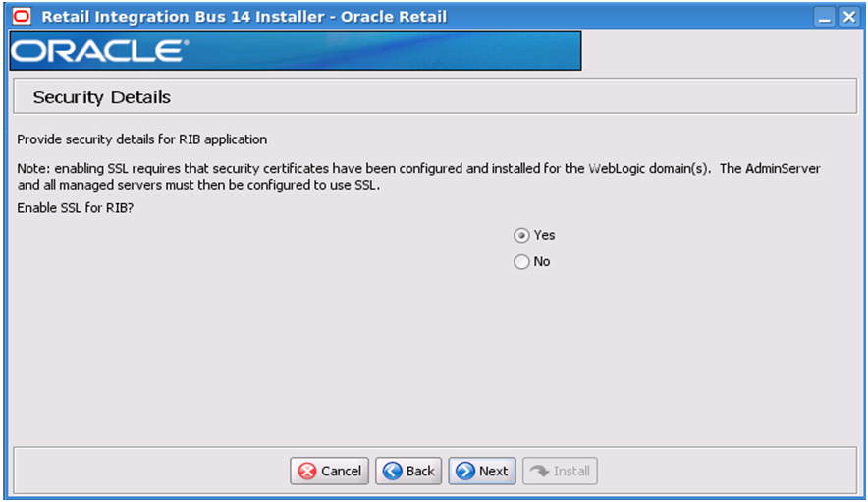Click the installer window title text
The image size is (868, 502).
244,17
